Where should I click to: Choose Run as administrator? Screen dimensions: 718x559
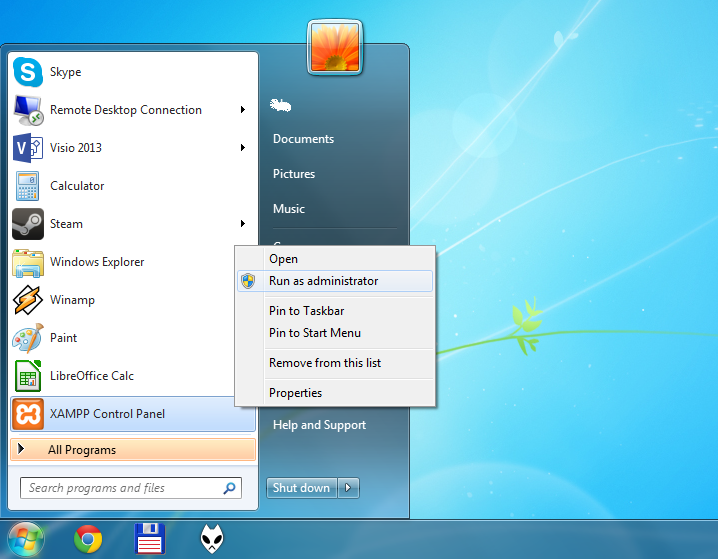(335, 281)
